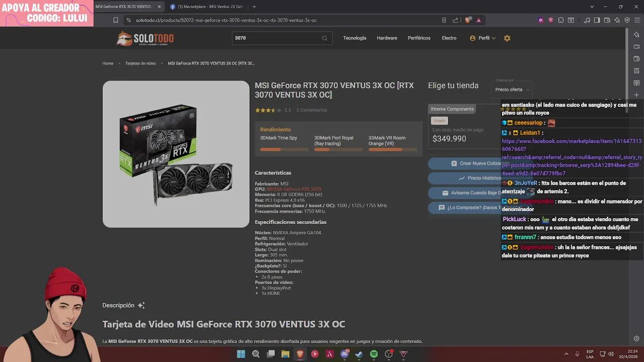644x362 pixels.
Task: Open a new browser tab
Action: pyautogui.click(x=254, y=7)
